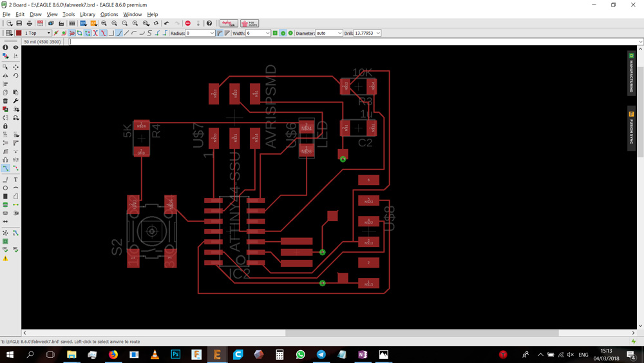
Task: Select the Info tool in the sidebar
Action: point(5,47)
